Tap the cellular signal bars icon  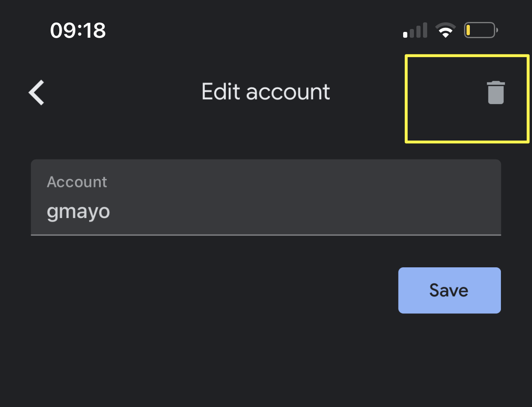click(415, 31)
